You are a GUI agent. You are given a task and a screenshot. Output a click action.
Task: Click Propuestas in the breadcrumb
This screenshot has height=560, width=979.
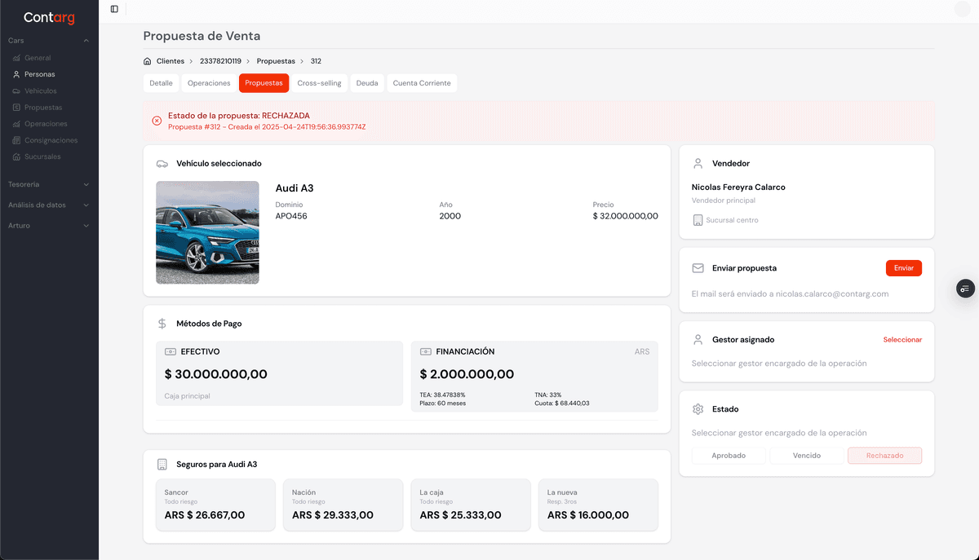[x=276, y=61]
